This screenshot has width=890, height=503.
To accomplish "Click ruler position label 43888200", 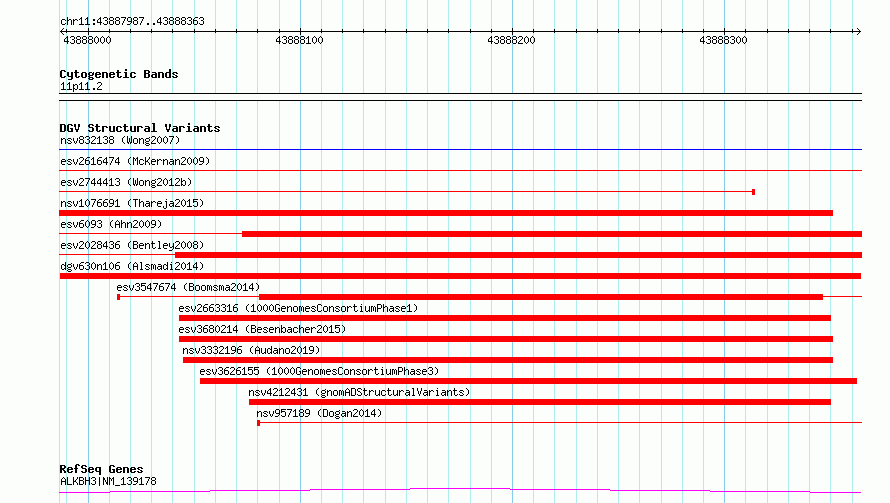I will [x=511, y=40].
